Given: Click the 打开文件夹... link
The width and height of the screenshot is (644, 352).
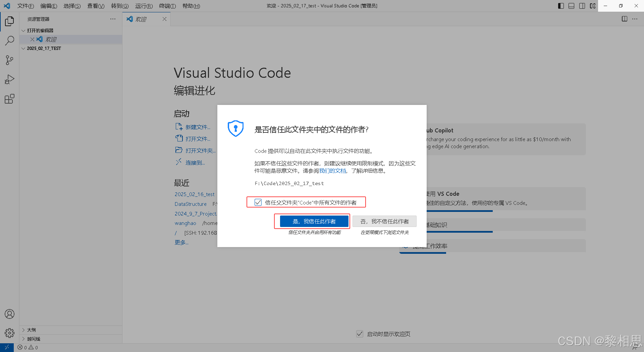Looking at the screenshot, I should click(x=201, y=151).
